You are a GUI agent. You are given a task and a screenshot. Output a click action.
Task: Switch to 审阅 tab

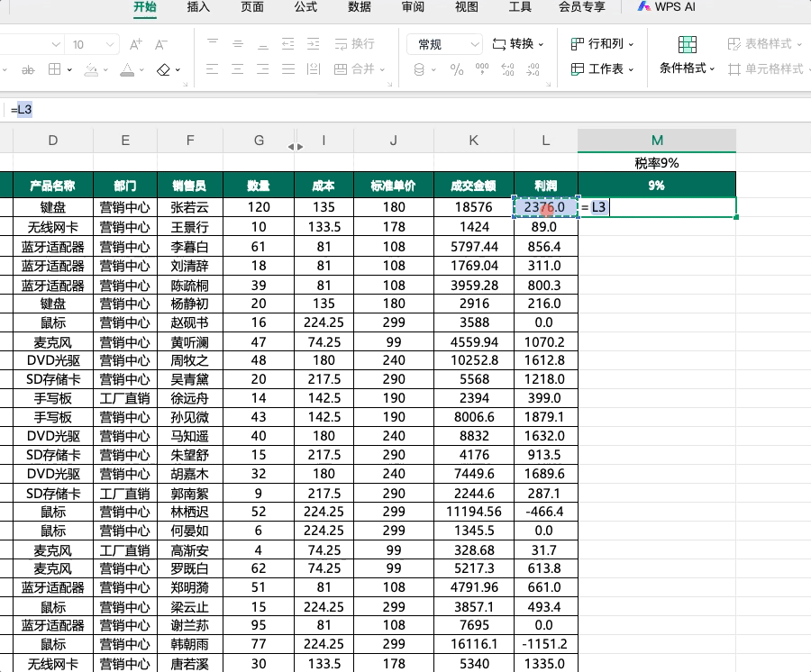(413, 6)
